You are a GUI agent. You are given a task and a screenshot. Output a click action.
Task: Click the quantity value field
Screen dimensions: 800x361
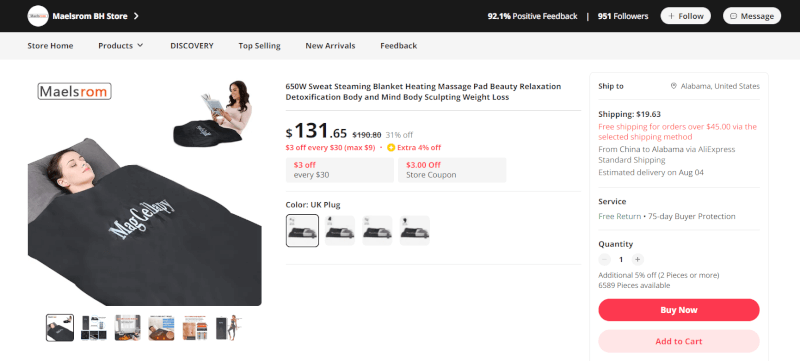pos(621,259)
